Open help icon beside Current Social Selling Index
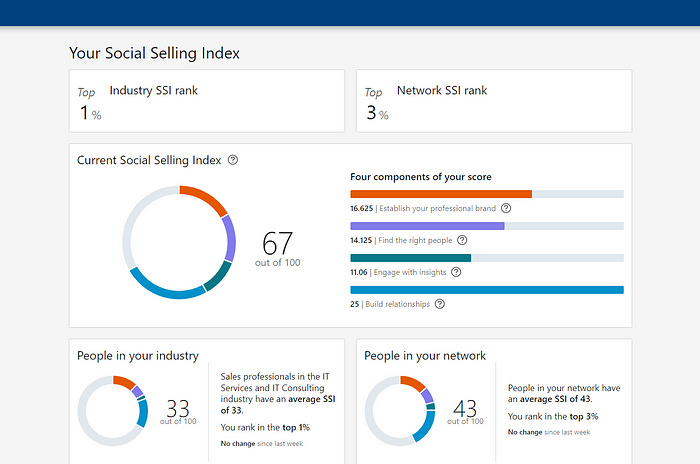 [233, 160]
